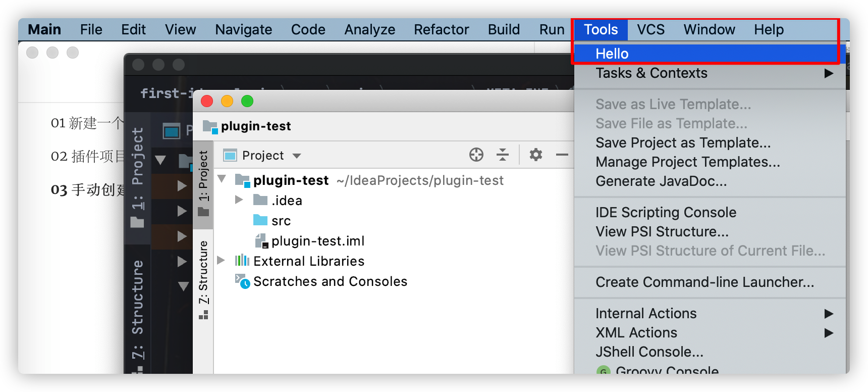Image resolution: width=868 pixels, height=392 pixels.
Task: Click the locate/select opened file crosshair icon
Action: click(476, 155)
